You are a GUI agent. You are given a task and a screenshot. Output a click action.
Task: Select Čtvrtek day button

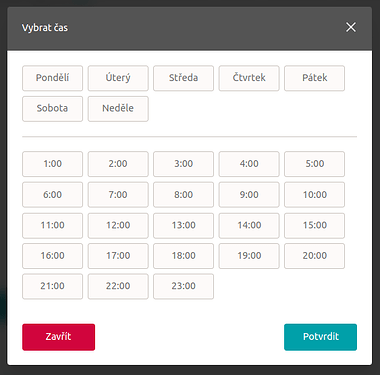point(249,78)
